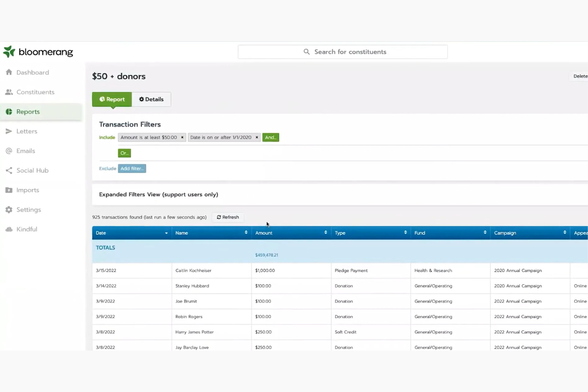
Task: Sort the Type column
Action: [405, 232]
